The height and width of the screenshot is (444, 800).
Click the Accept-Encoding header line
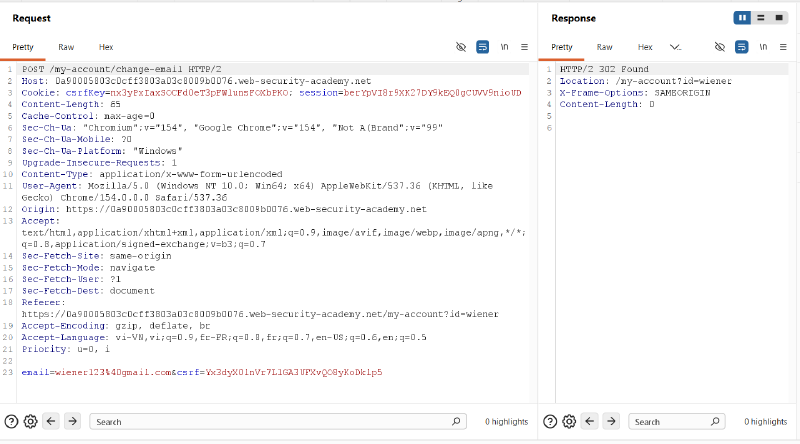coord(116,326)
